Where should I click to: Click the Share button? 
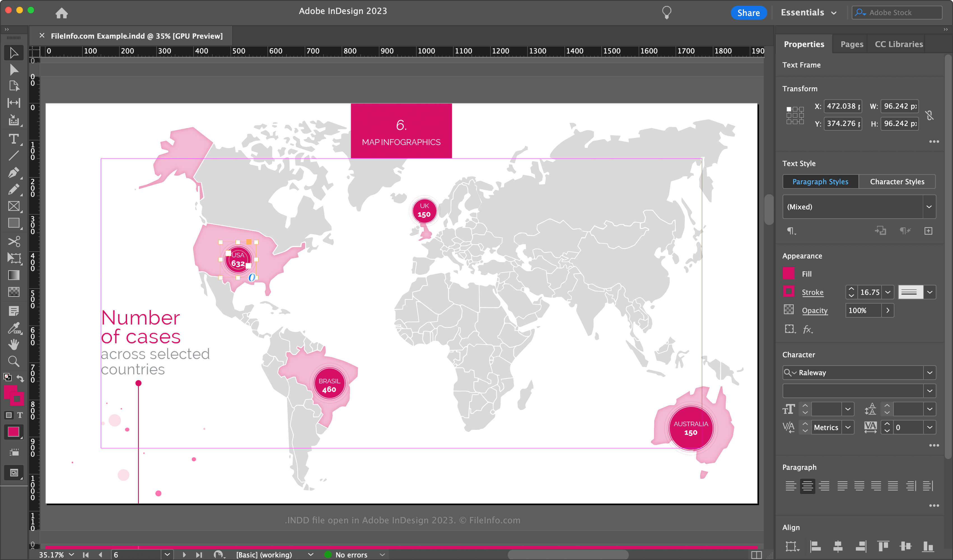tap(748, 13)
